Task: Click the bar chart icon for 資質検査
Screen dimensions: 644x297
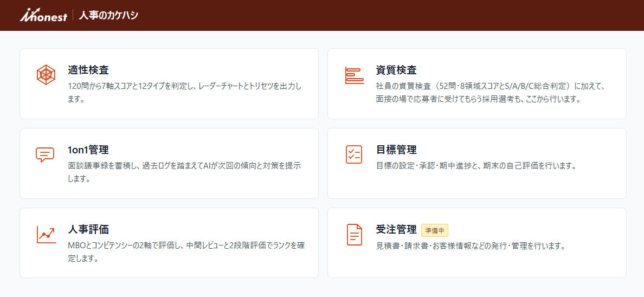Action: click(354, 75)
